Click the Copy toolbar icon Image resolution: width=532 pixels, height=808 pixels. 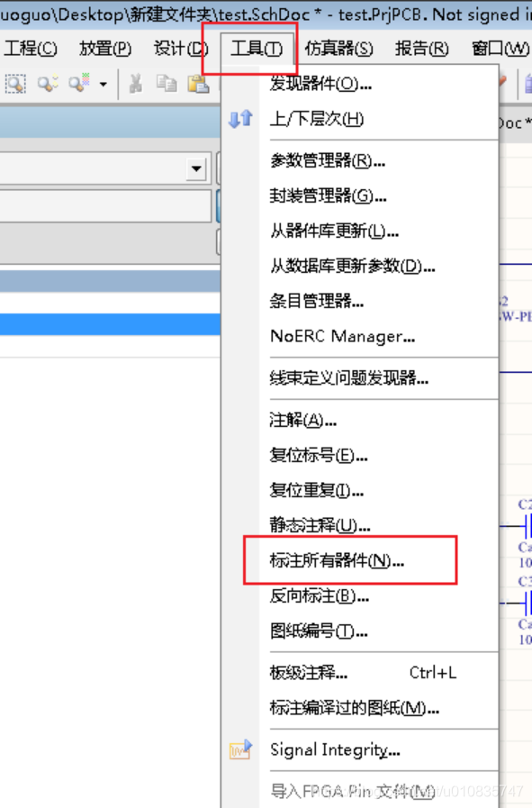coord(167,84)
